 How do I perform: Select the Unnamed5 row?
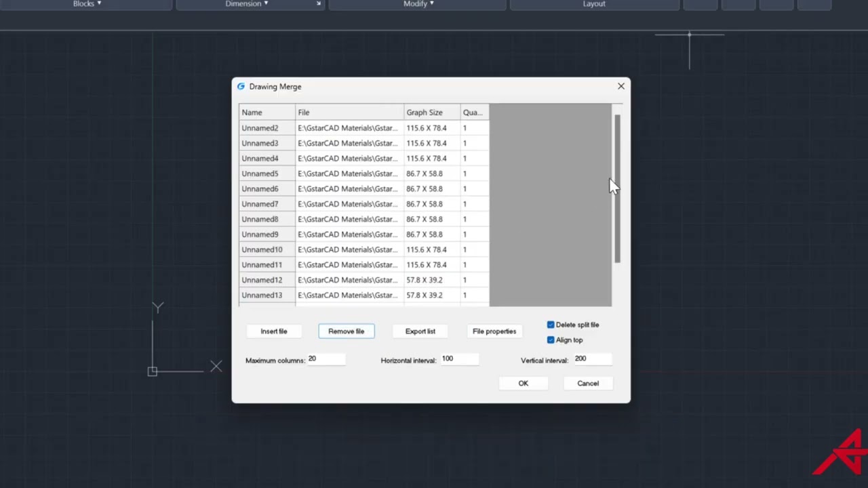pos(364,174)
